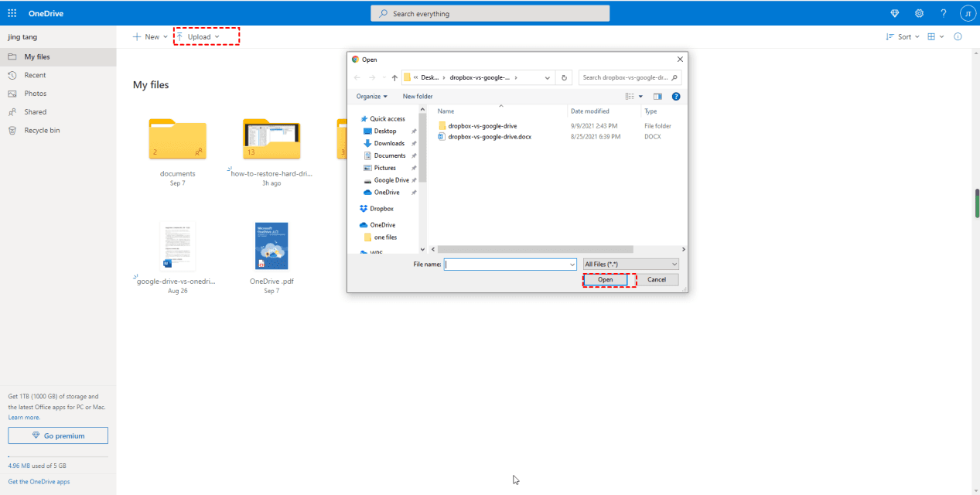Viewport: 980px width, 495px height.
Task: Click the OneDrive brand title
Action: (x=46, y=13)
